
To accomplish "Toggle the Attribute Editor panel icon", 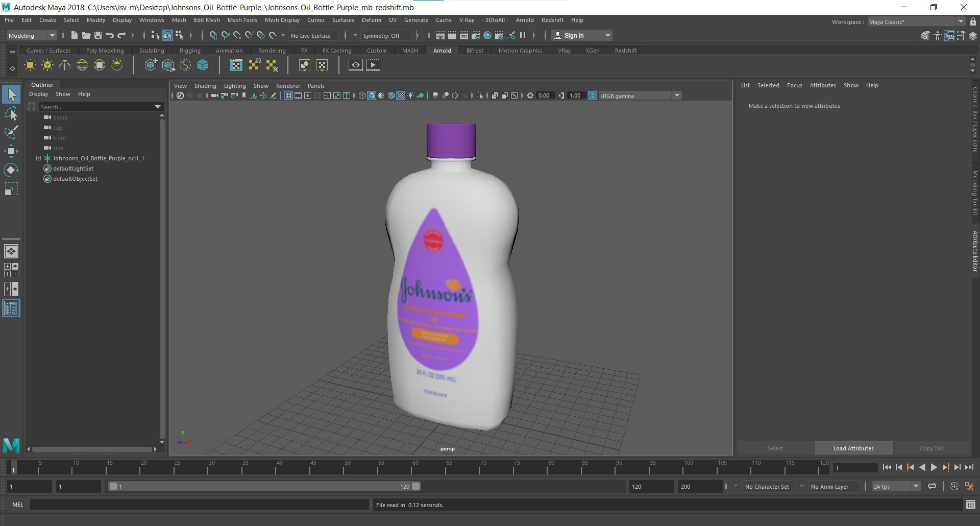I will (x=949, y=35).
